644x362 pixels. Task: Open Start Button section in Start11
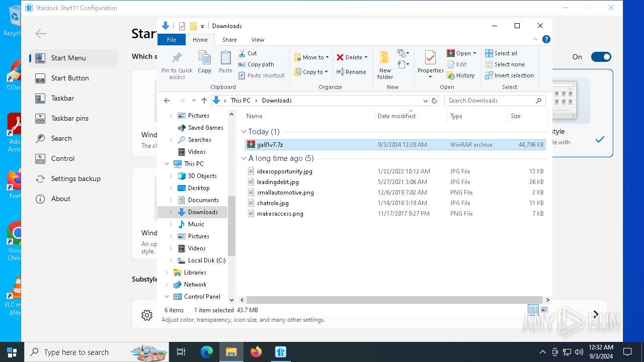73,78
